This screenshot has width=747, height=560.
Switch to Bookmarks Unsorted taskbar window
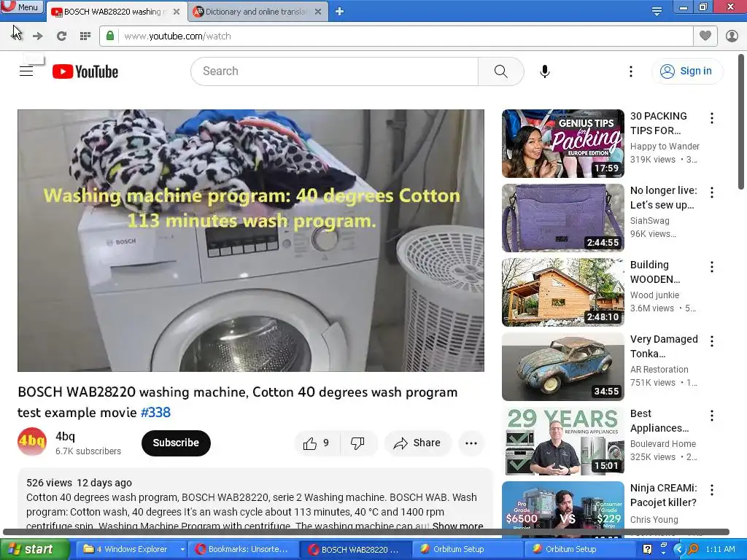click(244, 549)
